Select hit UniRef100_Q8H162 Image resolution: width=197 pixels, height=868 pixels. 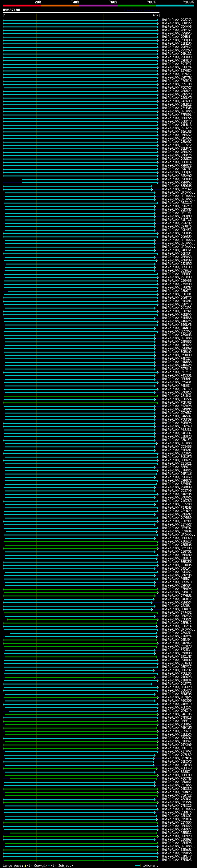(177, 30)
